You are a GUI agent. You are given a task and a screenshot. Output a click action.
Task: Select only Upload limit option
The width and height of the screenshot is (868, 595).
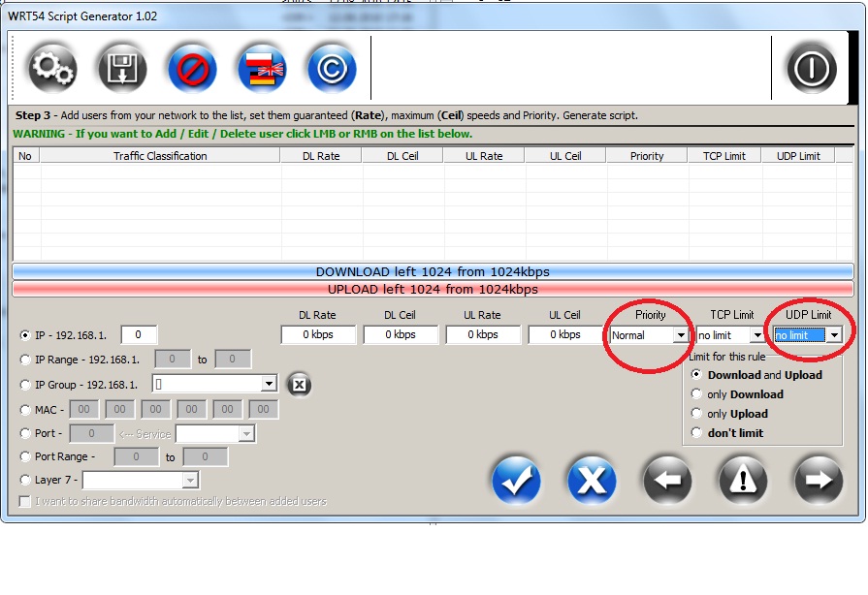[696, 413]
